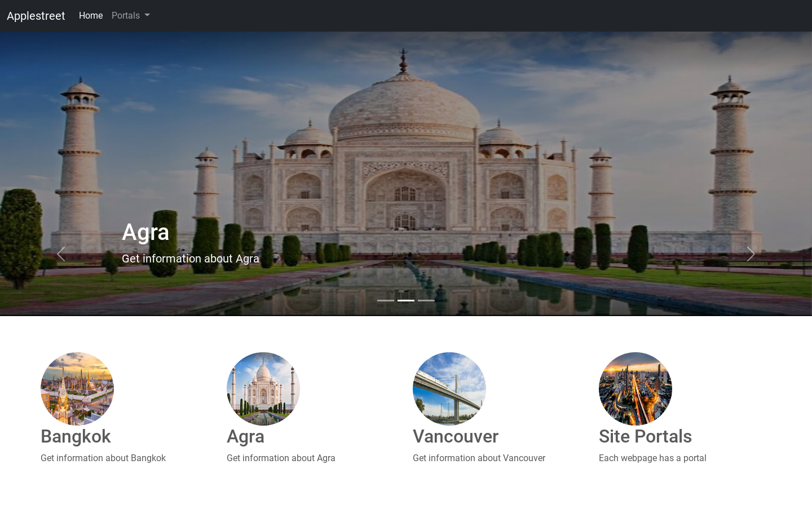Click the Agra title in carousel caption
812x508 pixels.
[x=145, y=233]
